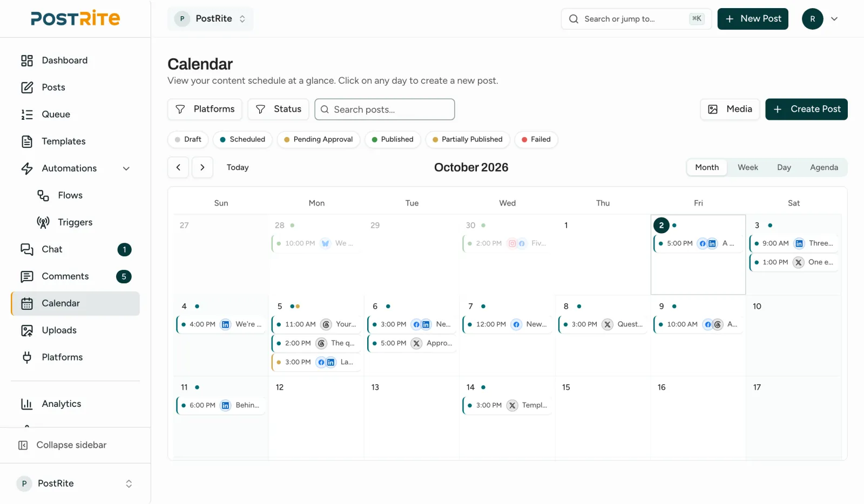The width and height of the screenshot is (864, 504).
Task: Switch to Day view
Action: click(784, 167)
